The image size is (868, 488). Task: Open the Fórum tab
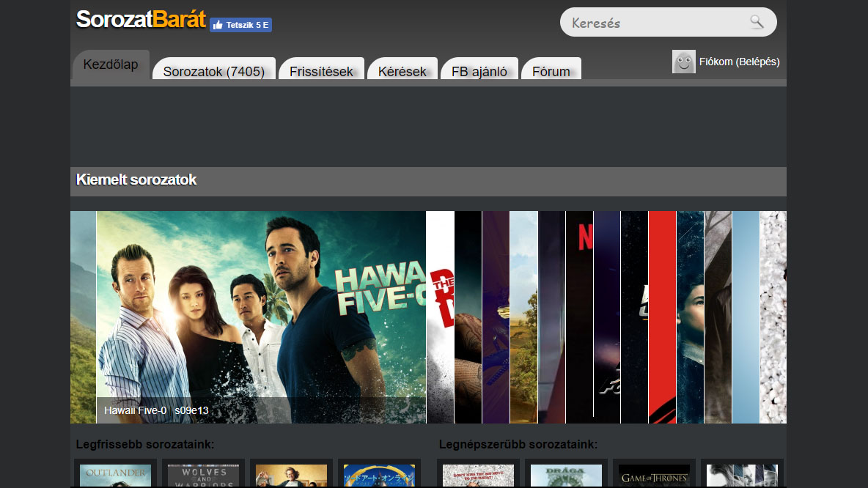pos(551,69)
